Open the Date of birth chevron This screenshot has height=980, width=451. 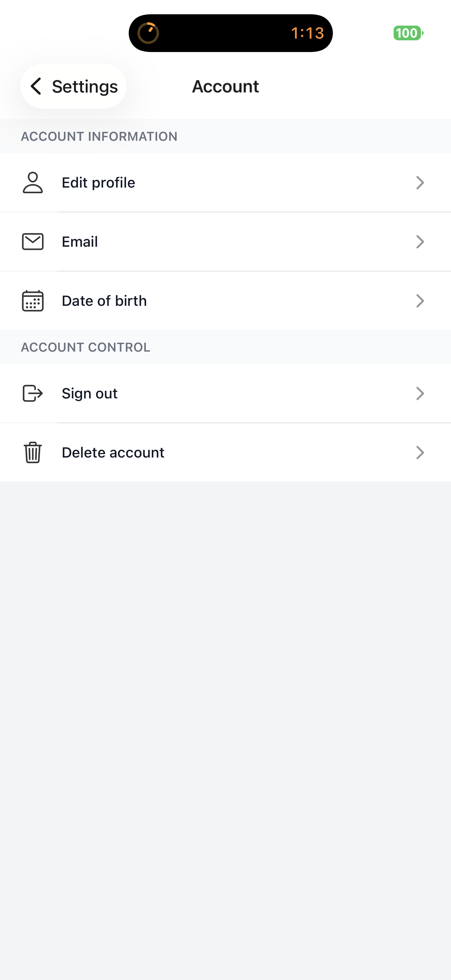point(420,301)
